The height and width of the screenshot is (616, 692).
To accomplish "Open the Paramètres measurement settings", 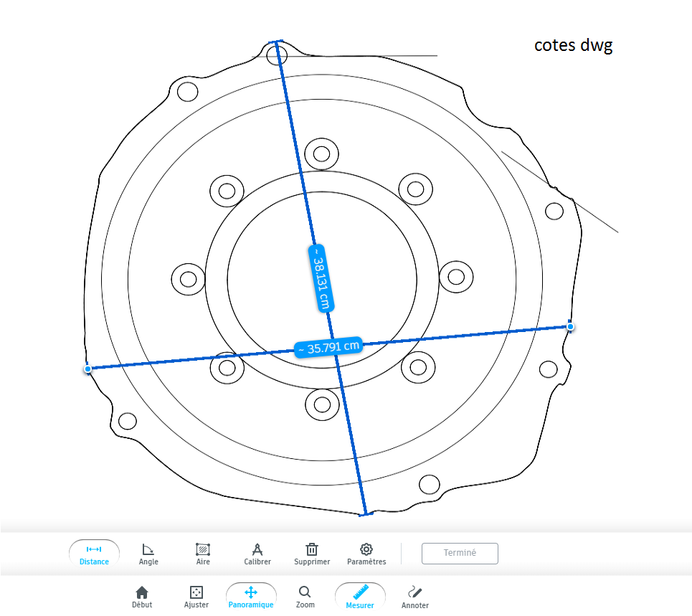I will (366, 554).
